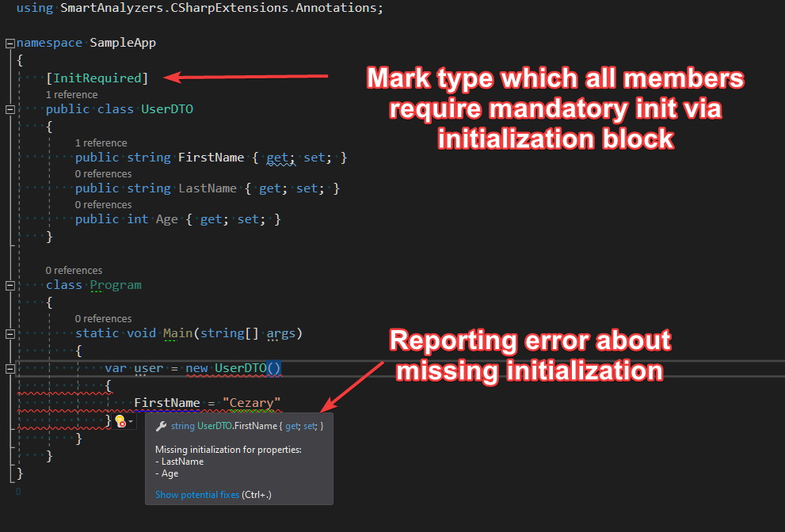Open the lightbulb's dropdown arrow menu
The width and height of the screenshot is (785, 532).
coord(131,421)
